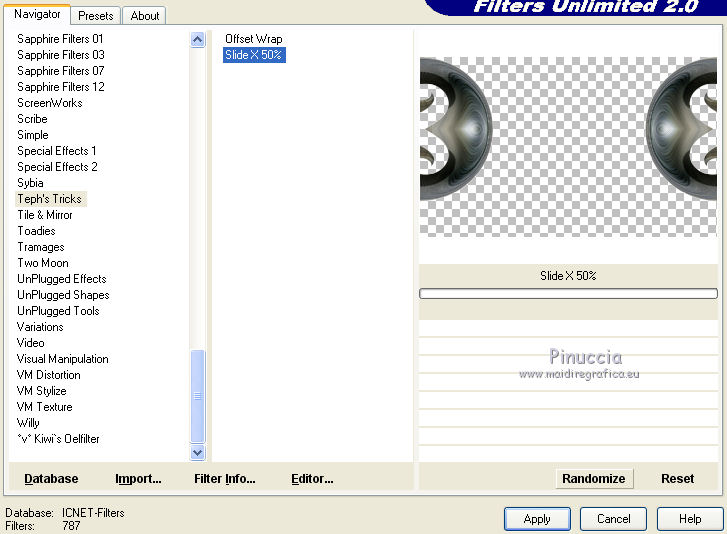Image resolution: width=727 pixels, height=534 pixels.
Task: Select Simple filter category
Action: [33, 135]
